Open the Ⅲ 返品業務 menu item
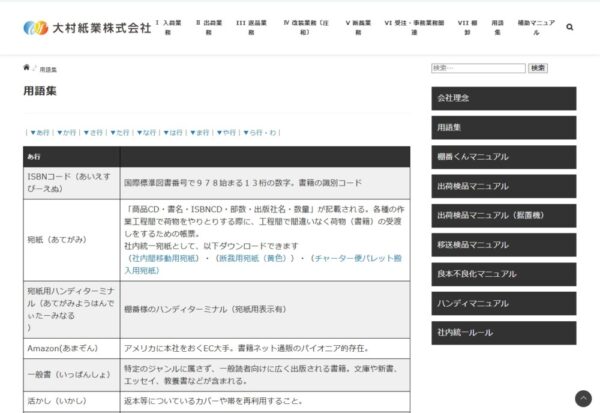Image resolution: width=600 pixels, height=413 pixels. coord(249,27)
